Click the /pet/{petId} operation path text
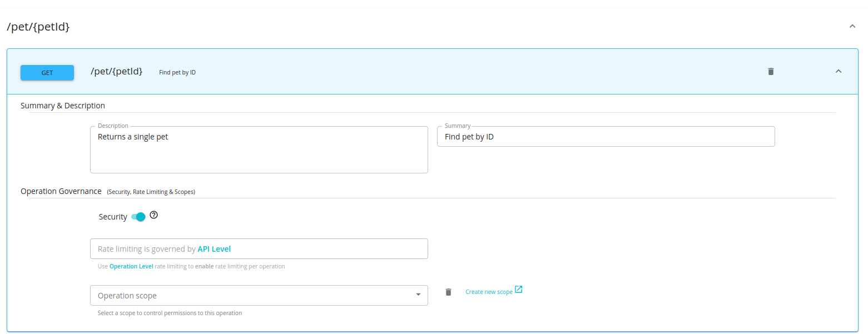 117,71
